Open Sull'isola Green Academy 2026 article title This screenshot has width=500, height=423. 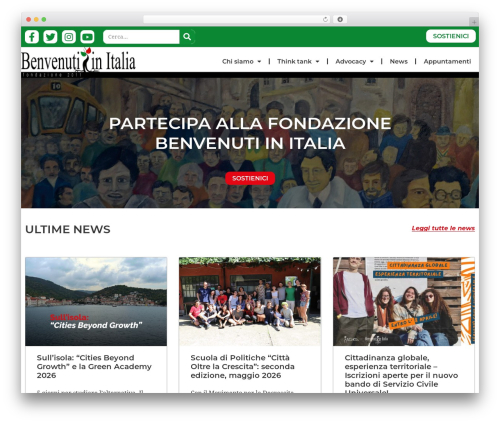coord(94,366)
